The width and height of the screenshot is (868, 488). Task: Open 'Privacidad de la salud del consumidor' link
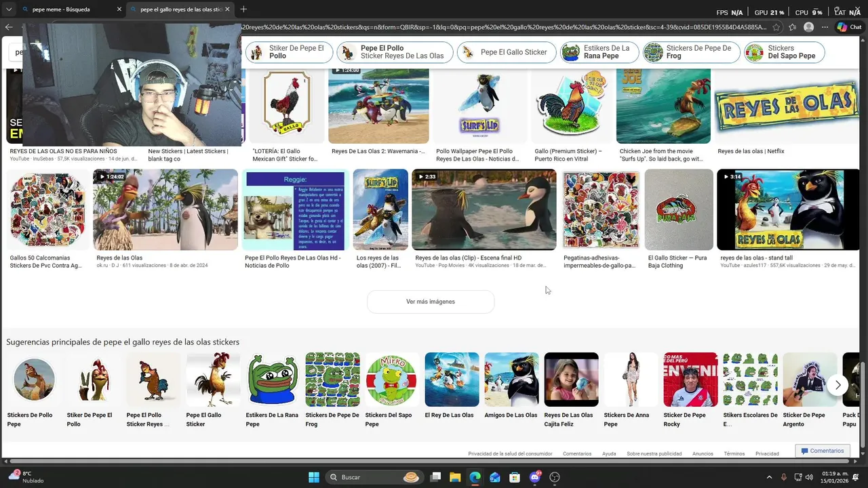pos(510,453)
